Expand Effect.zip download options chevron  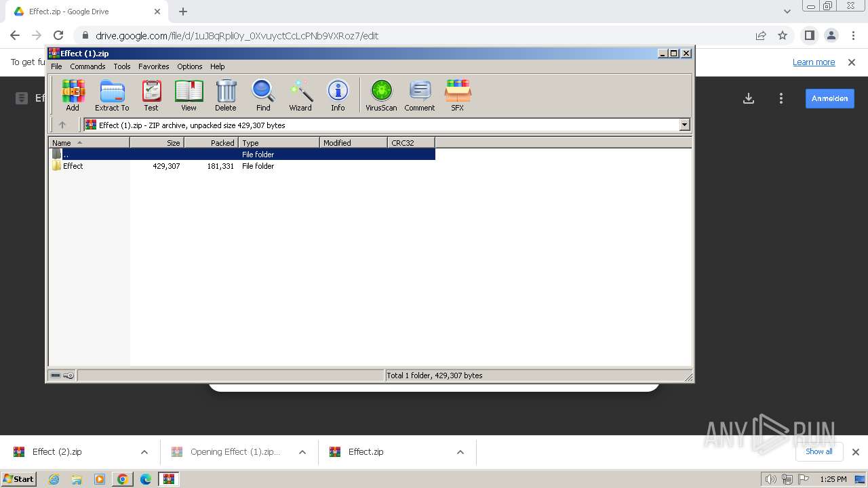(x=460, y=452)
